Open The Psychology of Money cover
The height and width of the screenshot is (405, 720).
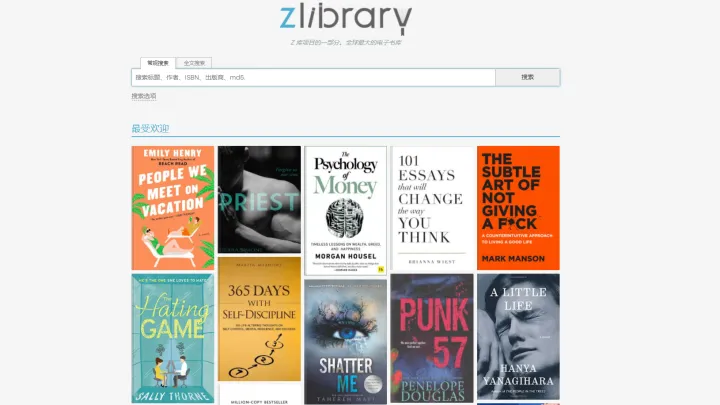pyautogui.click(x=345, y=211)
